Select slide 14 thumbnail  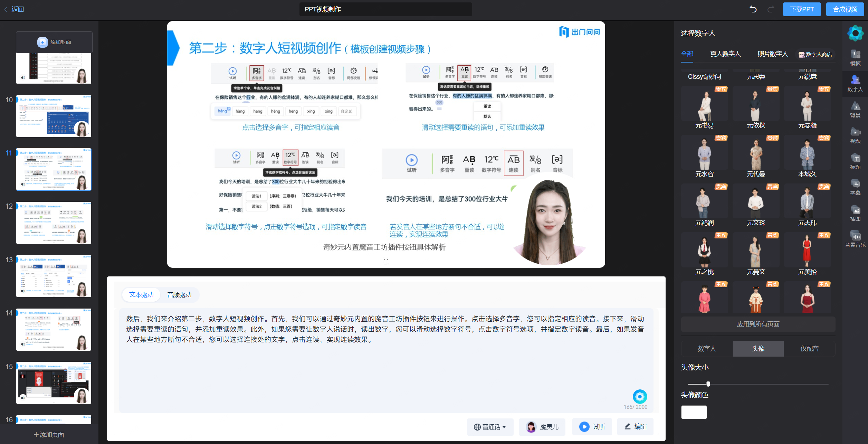[x=54, y=330]
